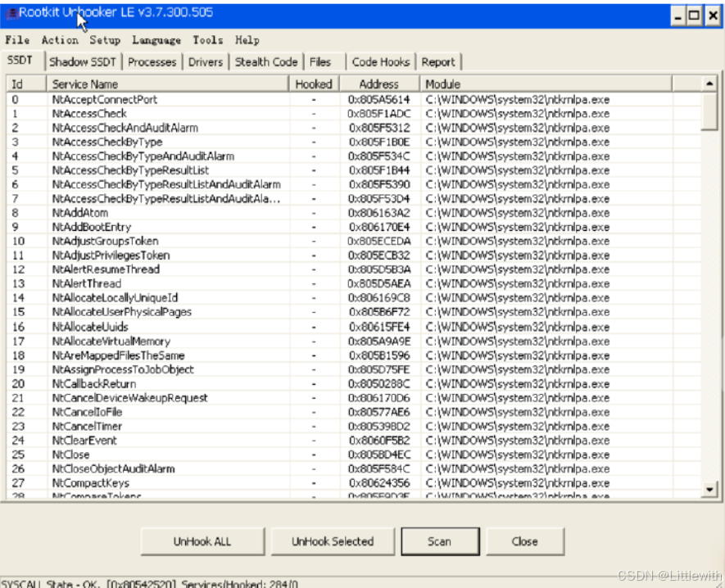Select the NtAddAtom row
This screenshot has width=725, height=588.
(x=354, y=213)
